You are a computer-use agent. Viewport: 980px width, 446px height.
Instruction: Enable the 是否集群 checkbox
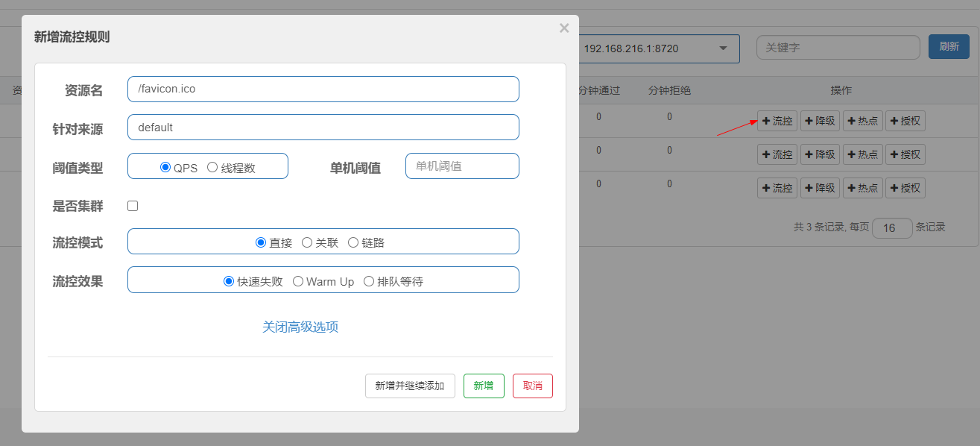(x=133, y=206)
